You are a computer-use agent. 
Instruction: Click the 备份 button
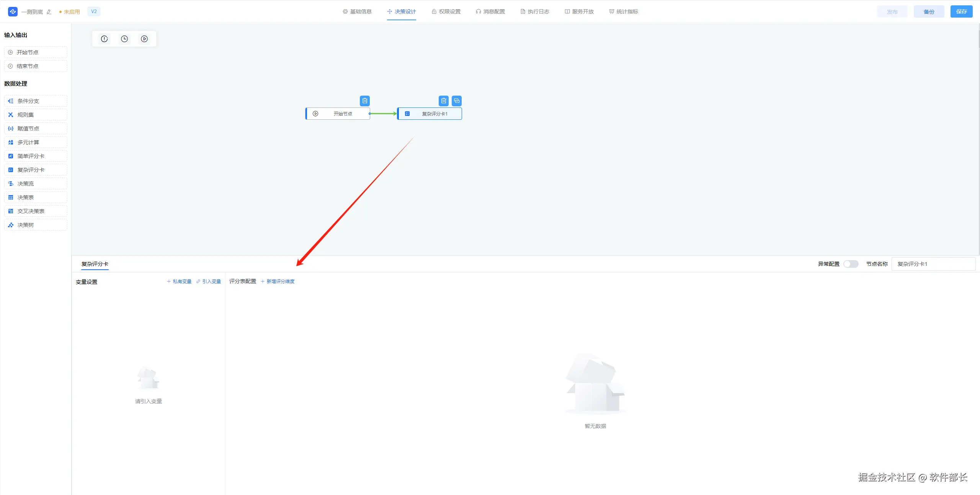929,11
